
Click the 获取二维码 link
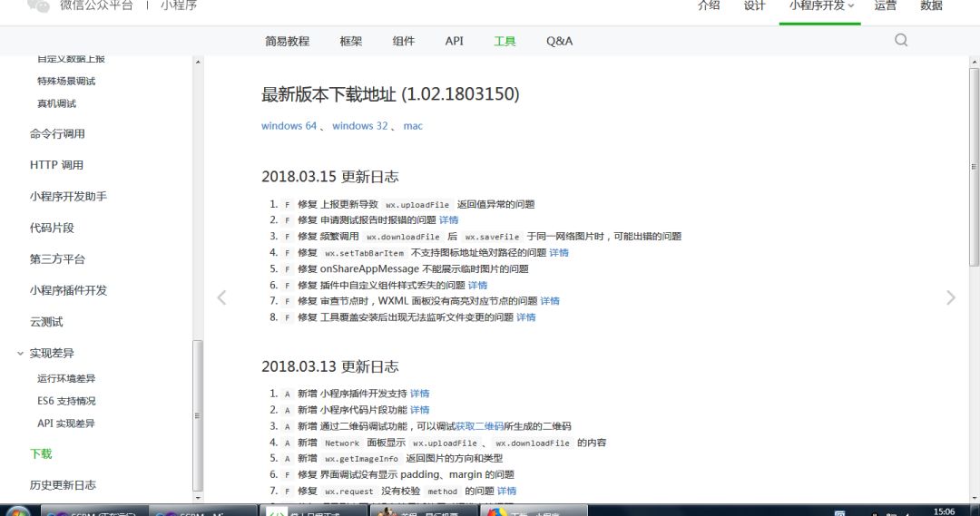coord(479,426)
